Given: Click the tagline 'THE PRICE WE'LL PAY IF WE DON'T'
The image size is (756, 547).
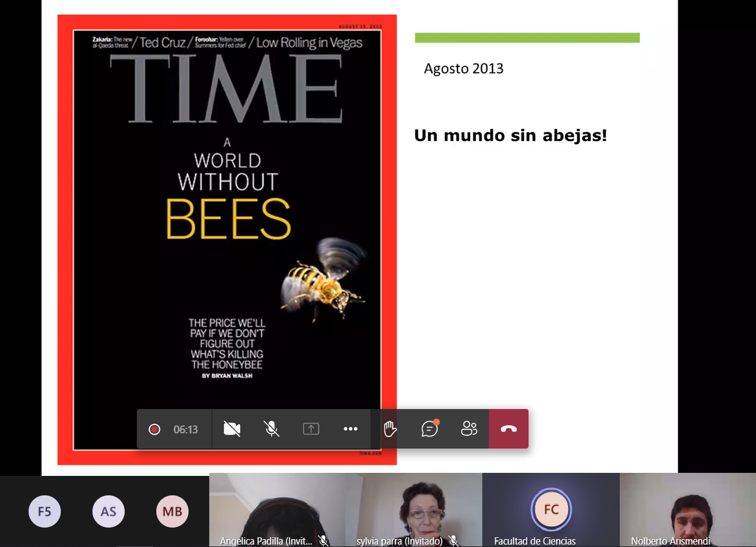Looking at the screenshot, I should [x=227, y=328].
